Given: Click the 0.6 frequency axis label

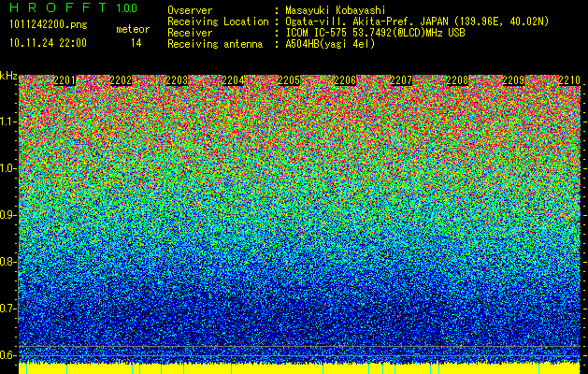Looking at the screenshot, I should point(7,355).
